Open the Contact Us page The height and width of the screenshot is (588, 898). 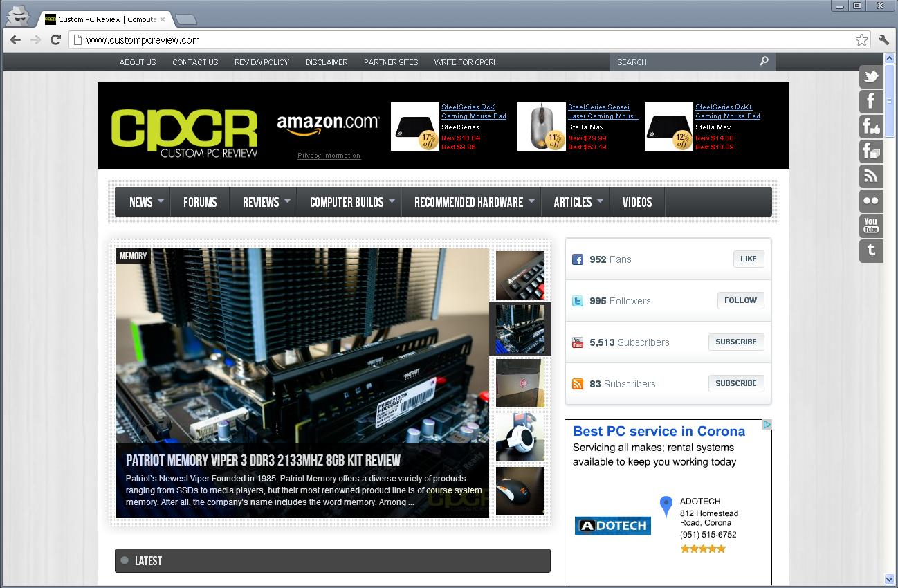tap(195, 62)
